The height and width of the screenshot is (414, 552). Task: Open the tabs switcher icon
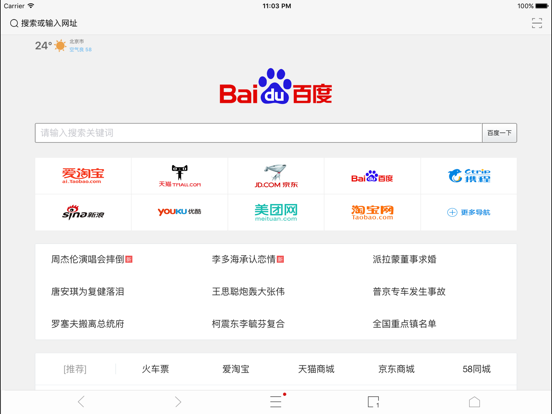[374, 402]
